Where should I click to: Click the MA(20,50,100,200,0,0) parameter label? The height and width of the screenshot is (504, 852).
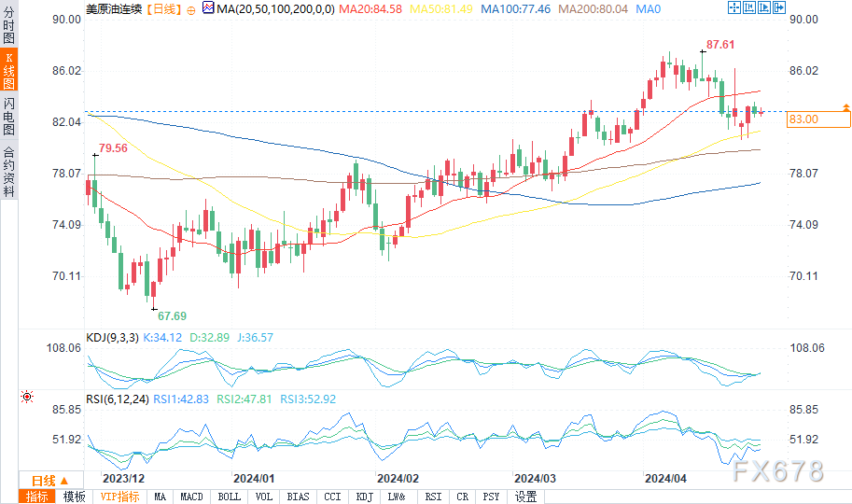point(275,9)
